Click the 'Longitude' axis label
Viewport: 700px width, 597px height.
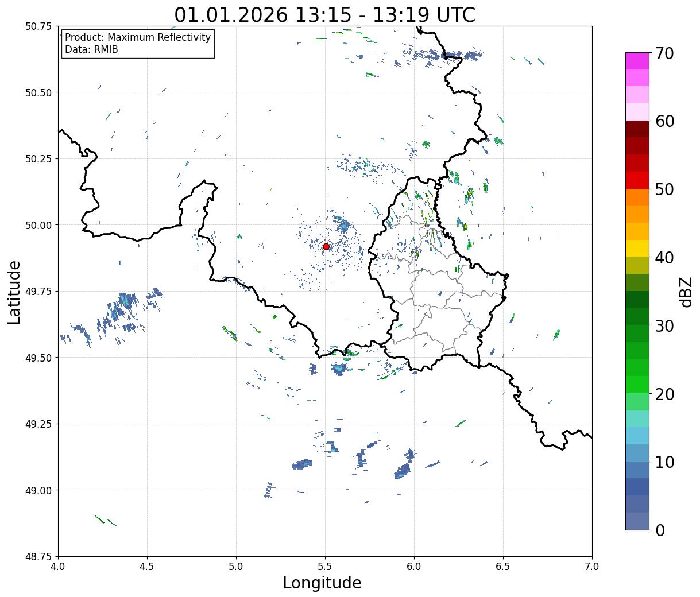click(322, 583)
